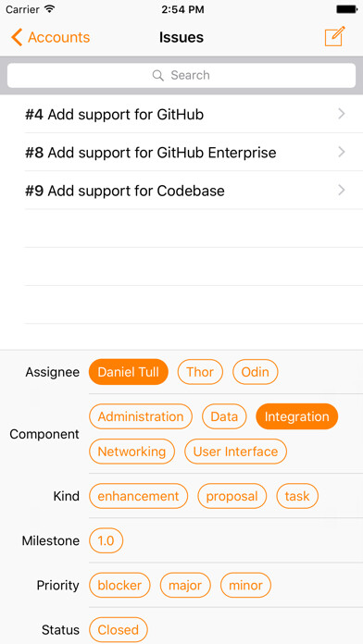The width and height of the screenshot is (363, 644).
Task: Open the Add support for GitHub Enterprise issue
Action: [181, 152]
